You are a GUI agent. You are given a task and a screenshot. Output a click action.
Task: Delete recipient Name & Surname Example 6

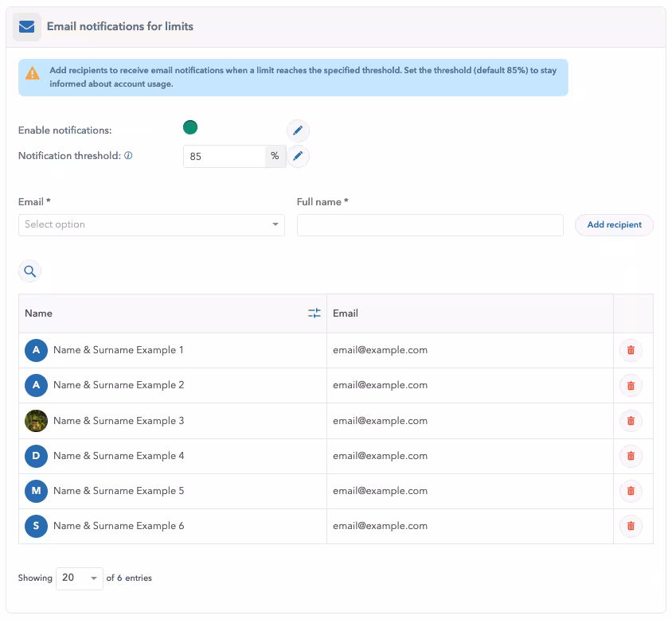coord(631,526)
